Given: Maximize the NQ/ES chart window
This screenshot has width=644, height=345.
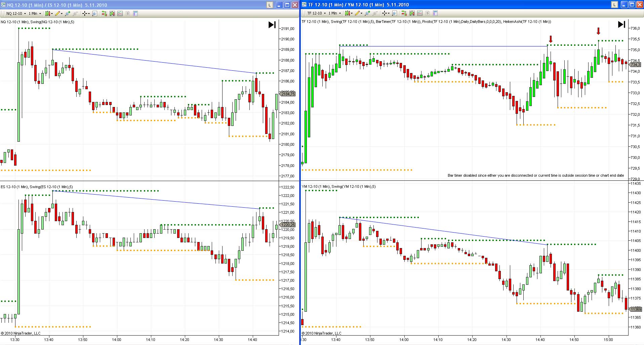Looking at the screenshot, I should (287, 5).
